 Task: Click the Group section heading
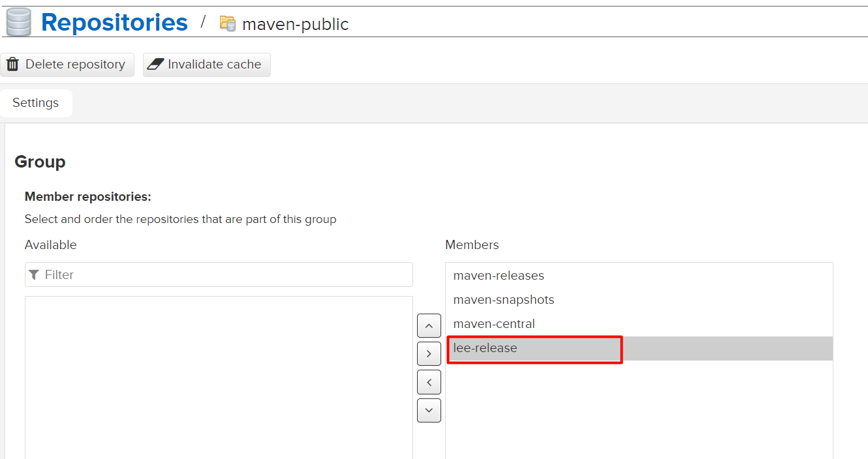[40, 162]
